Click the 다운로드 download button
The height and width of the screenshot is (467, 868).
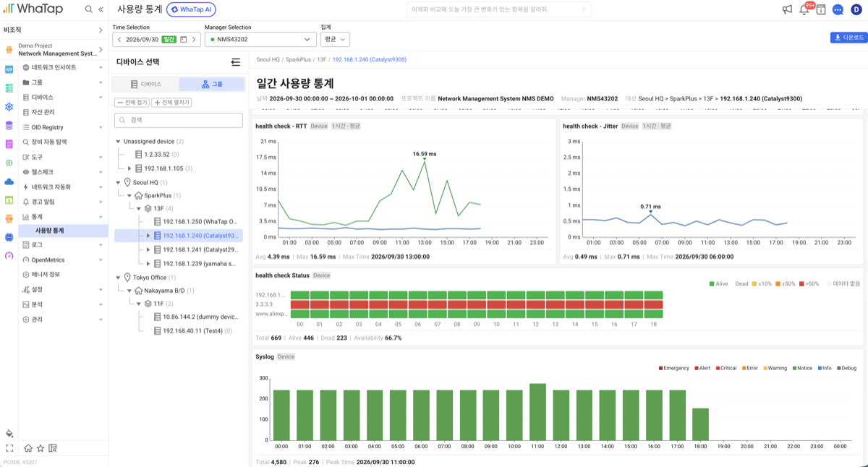[x=848, y=38]
